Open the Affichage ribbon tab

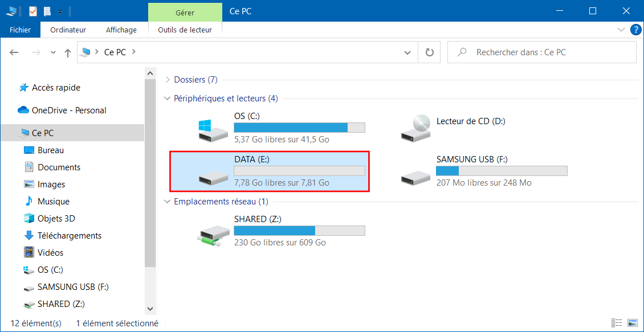[x=121, y=30]
